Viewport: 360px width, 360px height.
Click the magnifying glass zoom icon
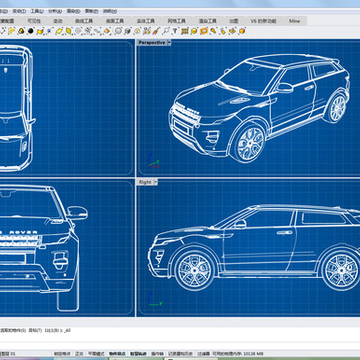(x=166, y=31)
